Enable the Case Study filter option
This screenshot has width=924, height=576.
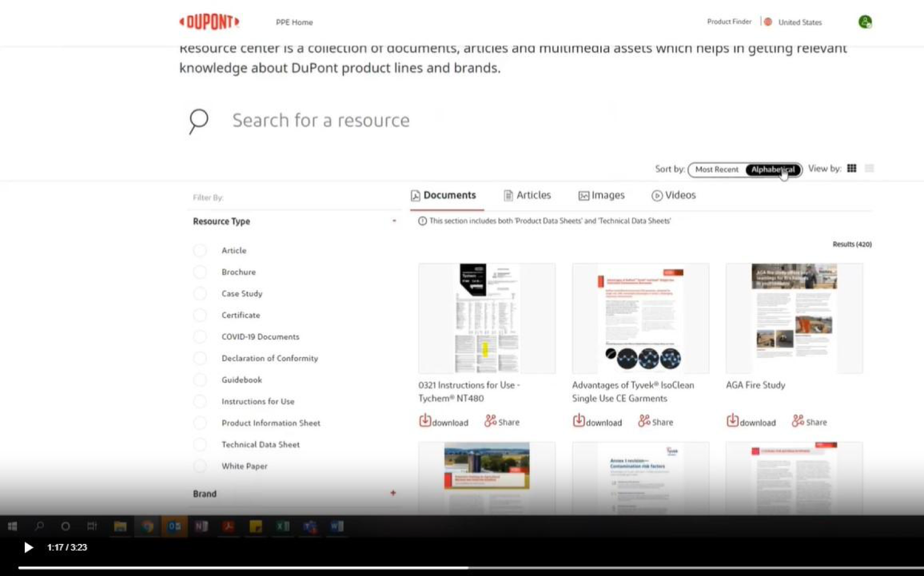[x=200, y=294]
